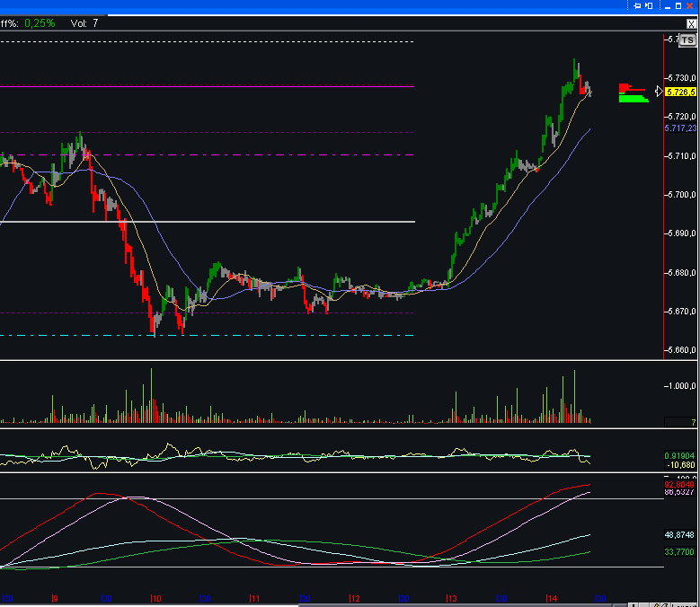Click the yellow 5.726,5 current price label
Image resolution: width=700 pixels, height=607 pixels.
coord(680,92)
